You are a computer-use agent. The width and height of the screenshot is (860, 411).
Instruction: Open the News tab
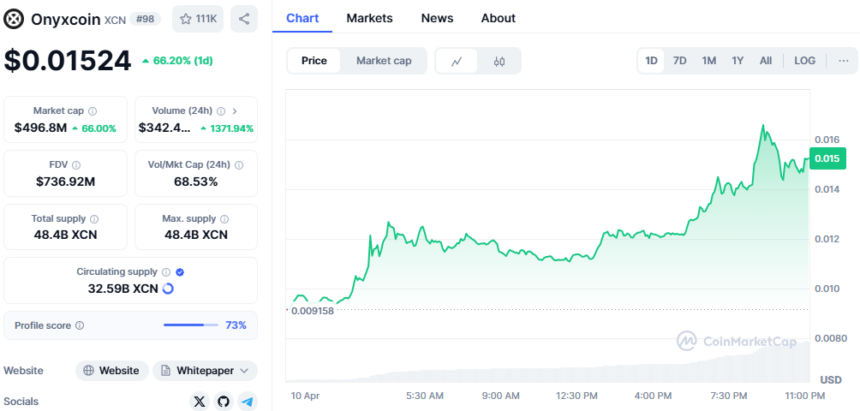437,18
